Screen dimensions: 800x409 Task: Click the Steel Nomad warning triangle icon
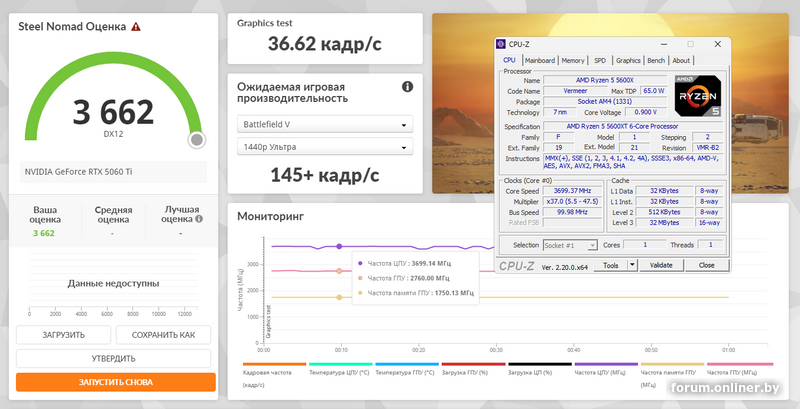(136, 27)
